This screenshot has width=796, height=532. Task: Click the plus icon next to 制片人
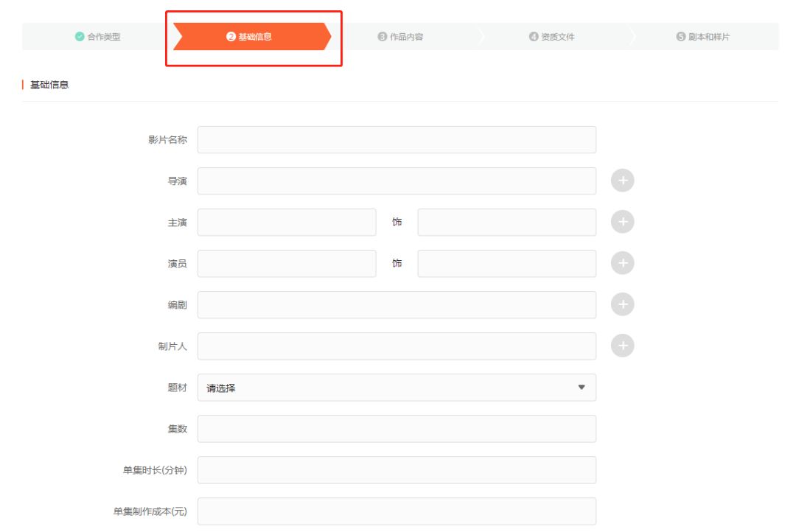point(622,346)
